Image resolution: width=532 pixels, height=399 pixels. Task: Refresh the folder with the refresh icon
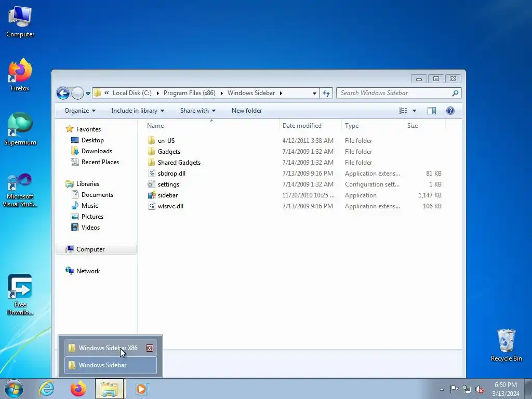326,93
